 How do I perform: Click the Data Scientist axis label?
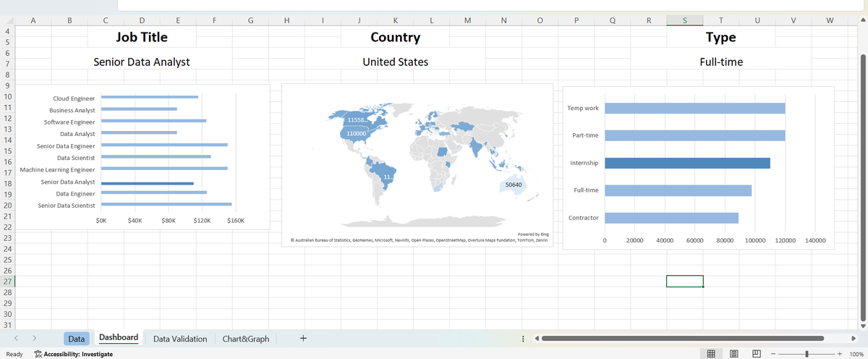click(x=77, y=157)
